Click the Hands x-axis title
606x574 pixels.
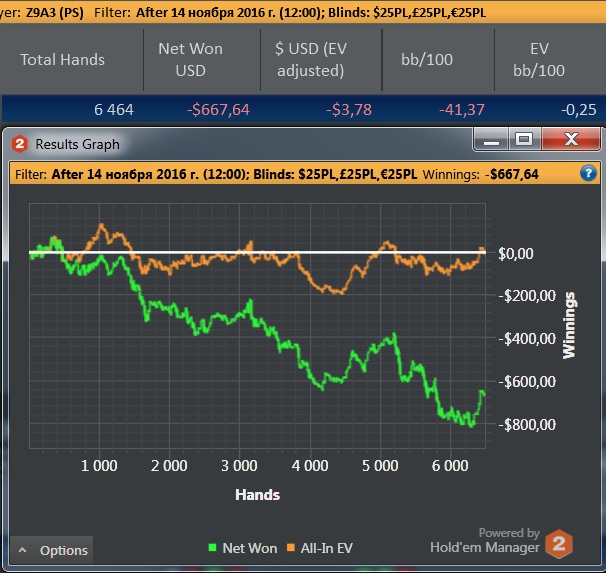[x=257, y=495]
